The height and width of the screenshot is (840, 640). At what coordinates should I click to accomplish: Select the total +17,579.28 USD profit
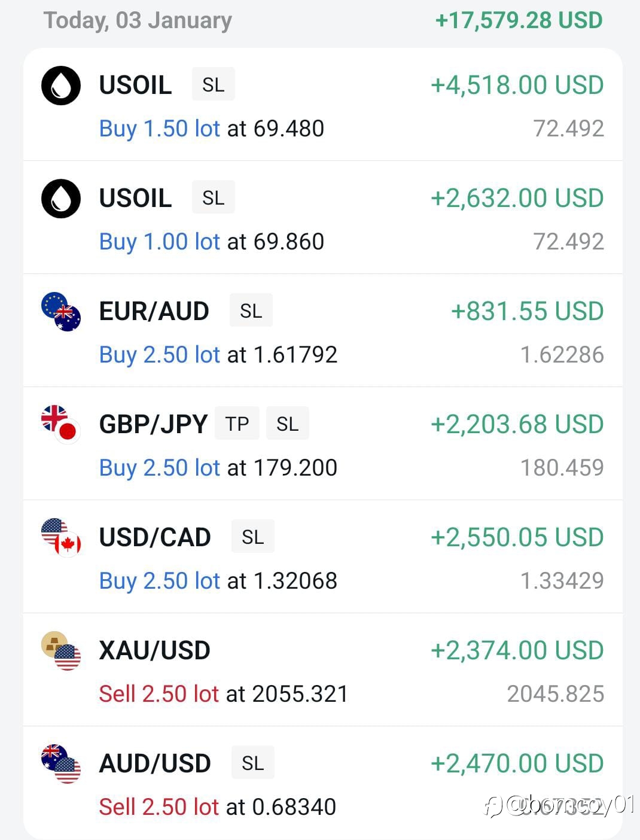(519, 20)
